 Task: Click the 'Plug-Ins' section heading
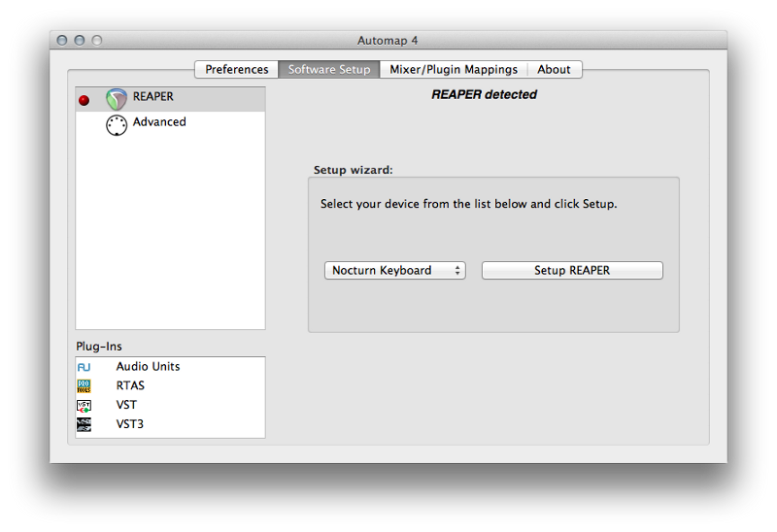pyautogui.click(x=99, y=347)
